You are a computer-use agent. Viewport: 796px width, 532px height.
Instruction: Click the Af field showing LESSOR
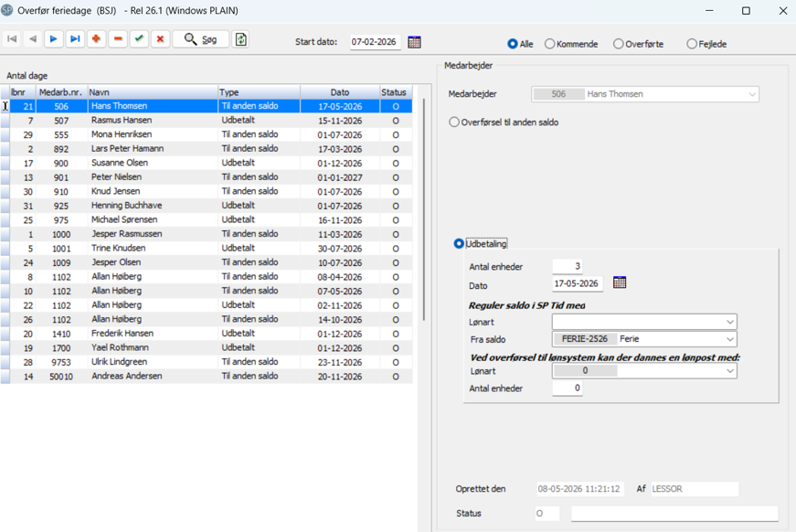695,489
